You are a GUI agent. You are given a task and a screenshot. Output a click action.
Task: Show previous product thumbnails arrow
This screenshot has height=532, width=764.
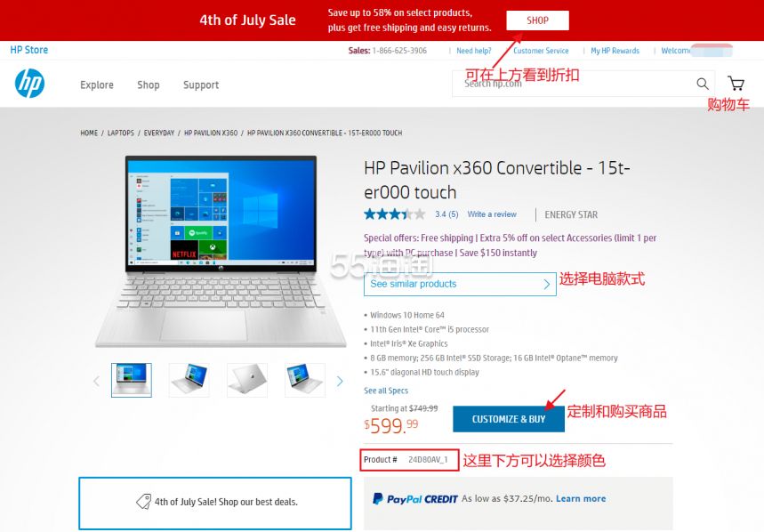coord(96,381)
